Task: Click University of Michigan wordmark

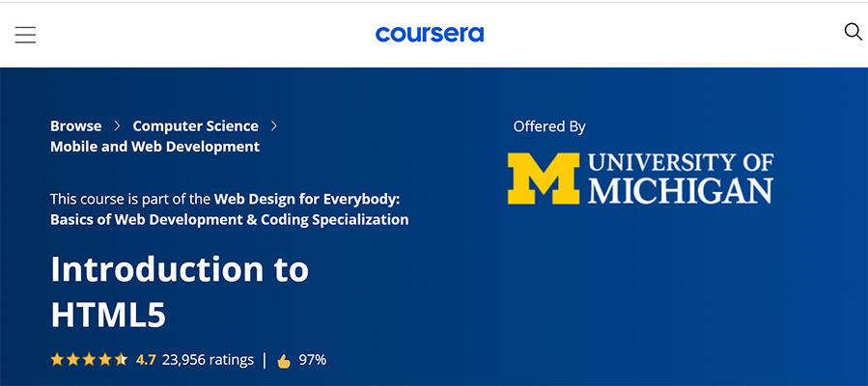Action: pos(680,178)
